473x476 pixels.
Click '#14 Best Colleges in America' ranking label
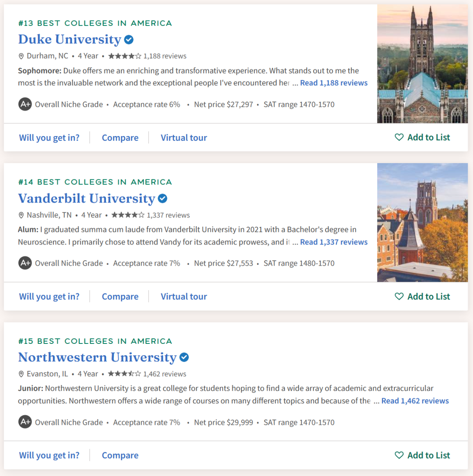(x=95, y=182)
